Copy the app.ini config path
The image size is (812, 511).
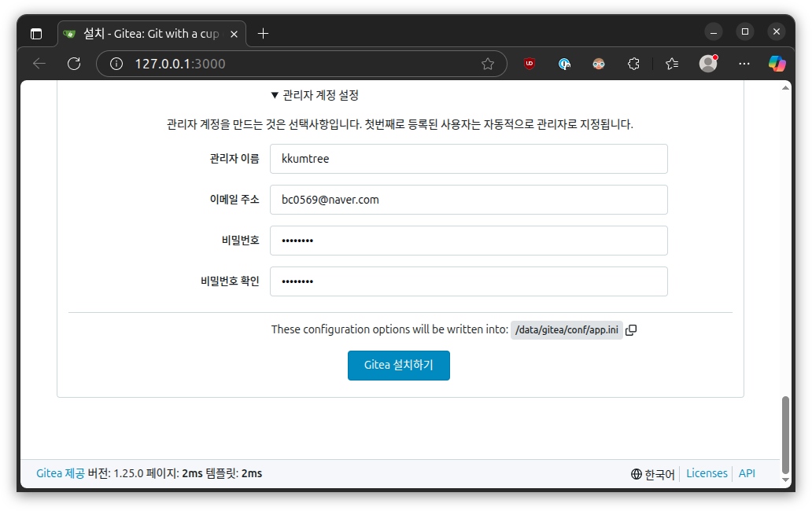point(631,330)
